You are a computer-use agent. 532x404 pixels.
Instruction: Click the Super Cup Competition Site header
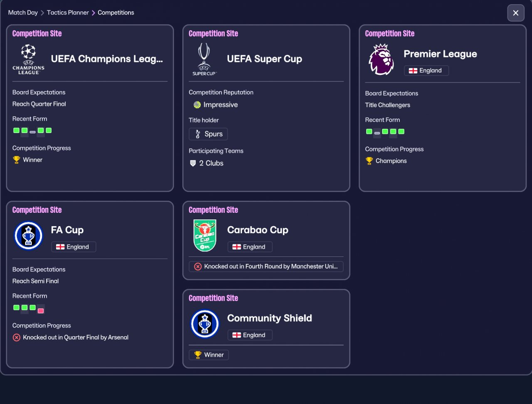[213, 34]
